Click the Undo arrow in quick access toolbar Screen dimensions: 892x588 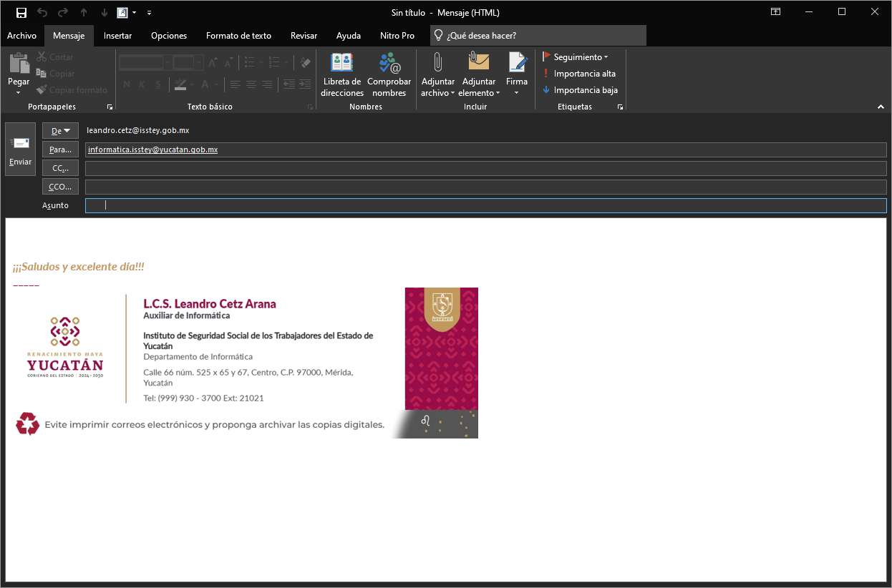(x=42, y=13)
